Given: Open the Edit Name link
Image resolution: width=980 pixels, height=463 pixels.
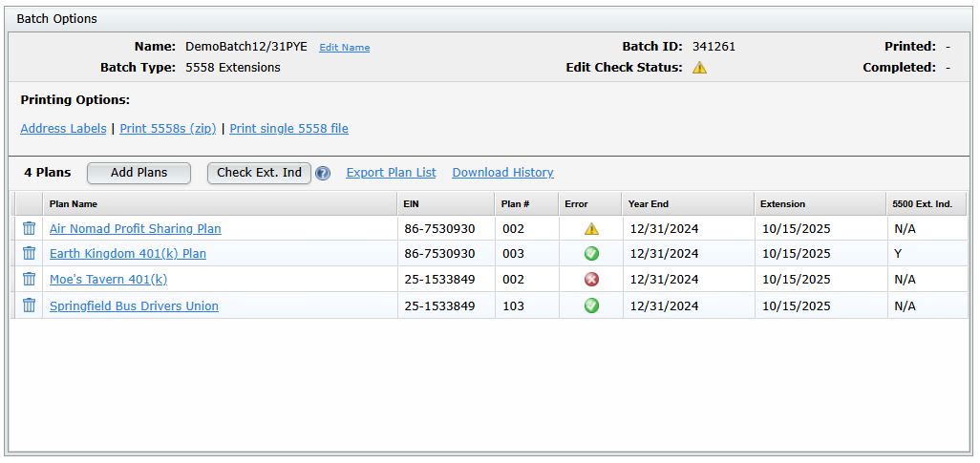Looking at the screenshot, I should [x=345, y=48].
